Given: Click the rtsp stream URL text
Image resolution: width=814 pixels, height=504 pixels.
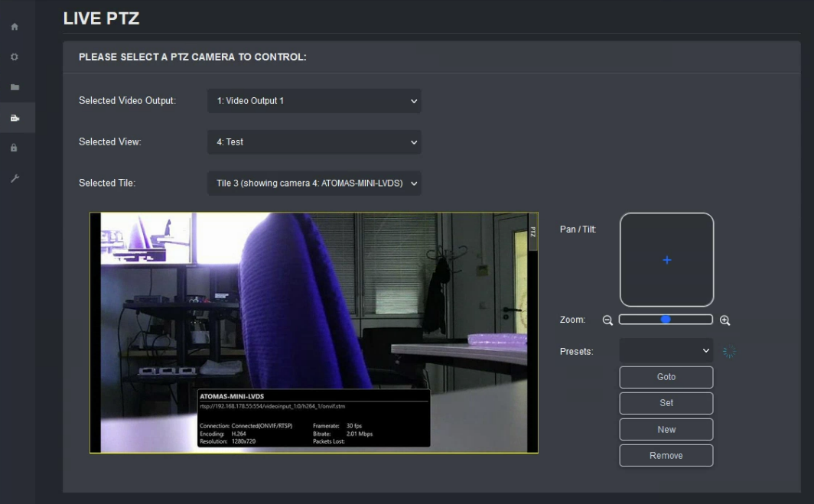Looking at the screenshot, I should click(x=272, y=406).
